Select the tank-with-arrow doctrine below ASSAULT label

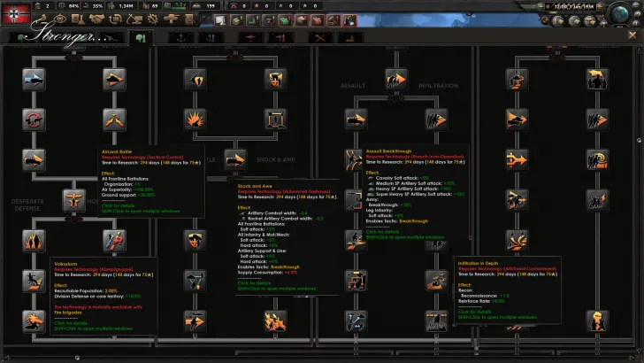tap(356, 120)
